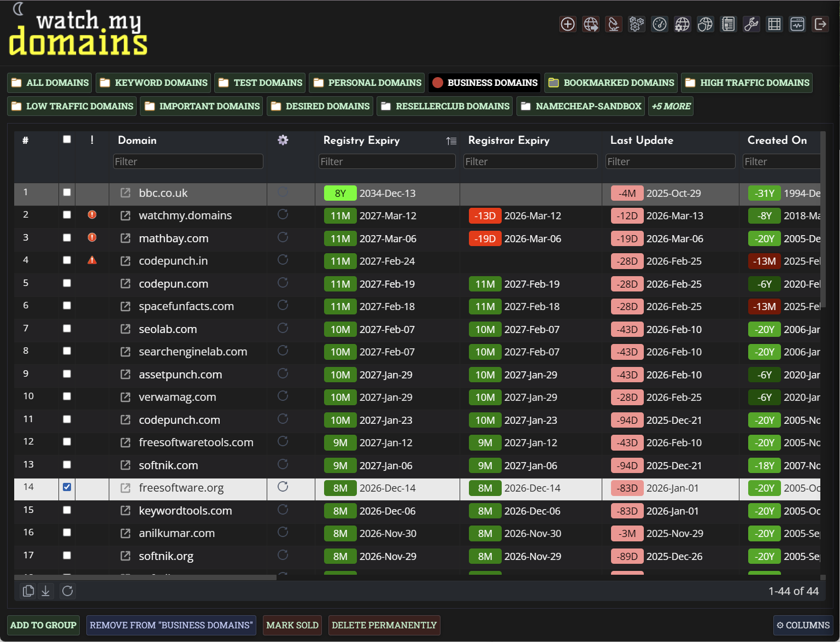Image resolution: width=840 pixels, height=642 pixels.
Task: Uncheck the freesoftware.org row checkbox
Action: point(67,487)
